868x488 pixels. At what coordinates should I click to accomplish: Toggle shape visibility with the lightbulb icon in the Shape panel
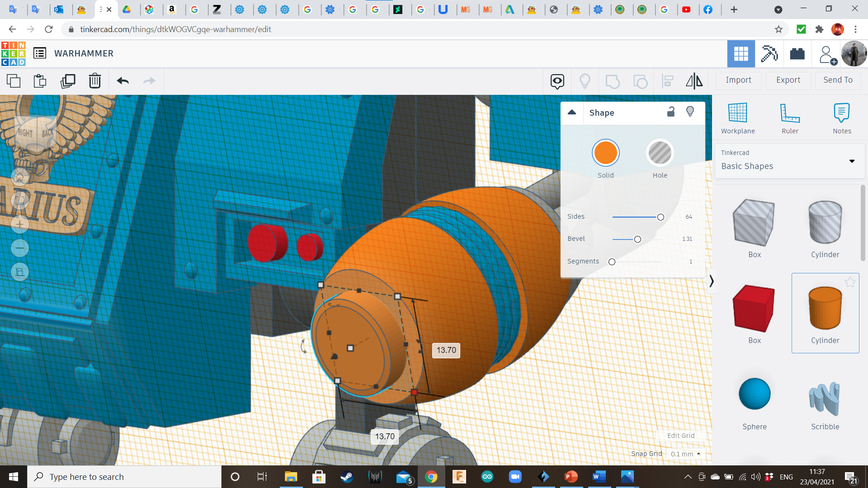coord(690,112)
